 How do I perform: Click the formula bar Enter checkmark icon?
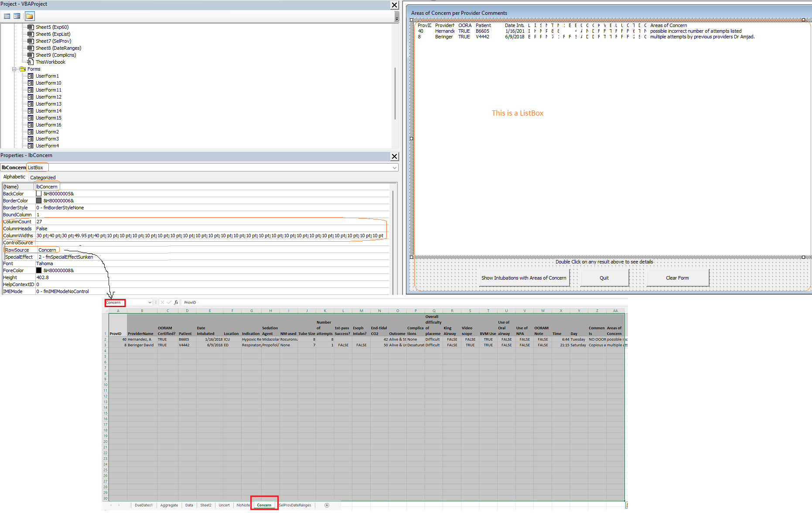click(169, 302)
